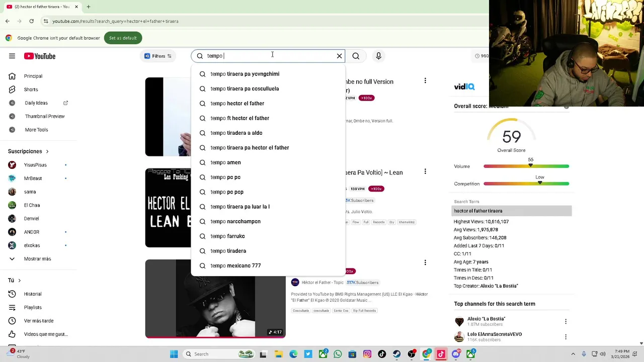The width and height of the screenshot is (644, 362).
Task: Pick suggestion 'tempo mexicano 777'
Action: (268, 265)
